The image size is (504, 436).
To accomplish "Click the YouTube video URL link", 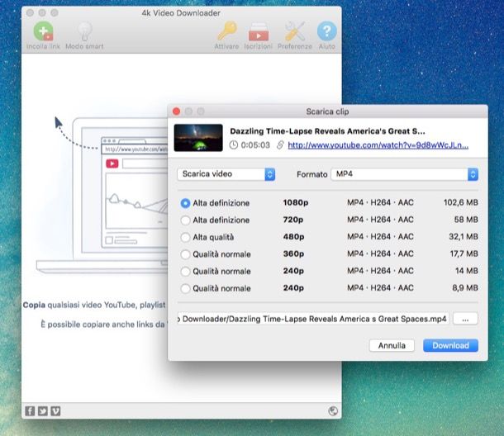I will coord(378,145).
